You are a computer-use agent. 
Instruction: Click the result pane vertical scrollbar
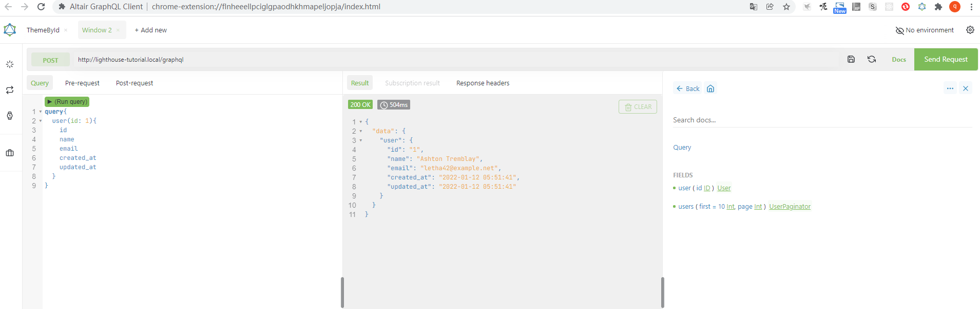(662, 292)
